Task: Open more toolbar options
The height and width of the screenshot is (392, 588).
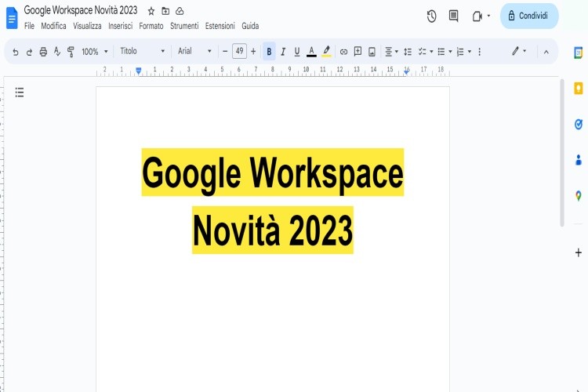Action: click(479, 52)
